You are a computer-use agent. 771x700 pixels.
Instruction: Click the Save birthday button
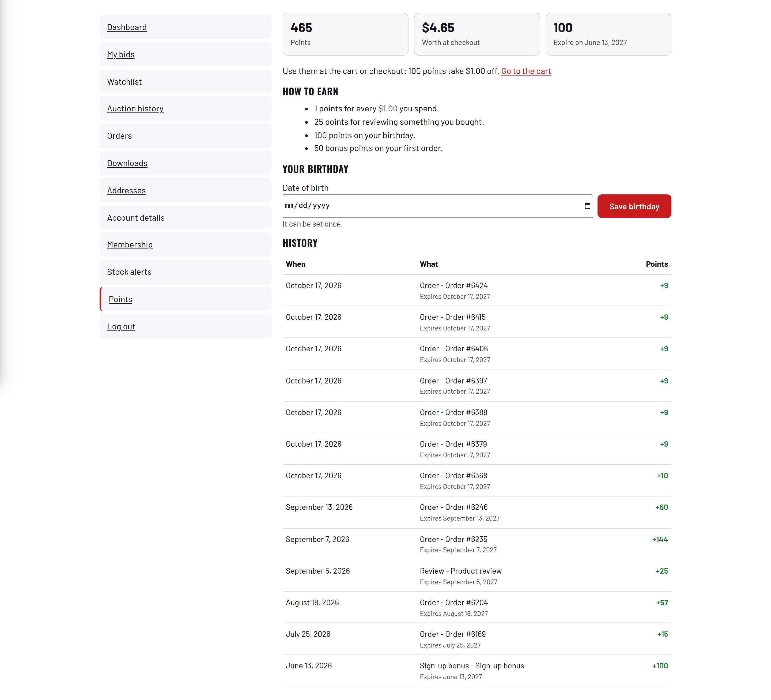[x=634, y=206]
